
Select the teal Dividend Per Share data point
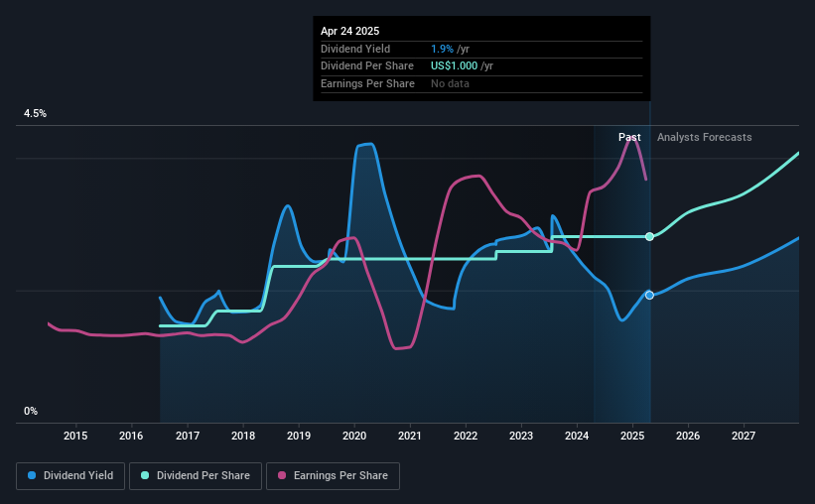point(649,237)
